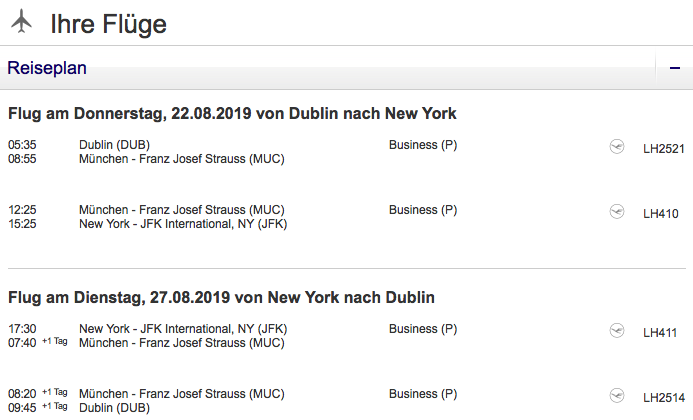Click the Thursday Dublin to New York heading
Image resolution: width=693 pixels, height=420 pixels.
click(232, 113)
